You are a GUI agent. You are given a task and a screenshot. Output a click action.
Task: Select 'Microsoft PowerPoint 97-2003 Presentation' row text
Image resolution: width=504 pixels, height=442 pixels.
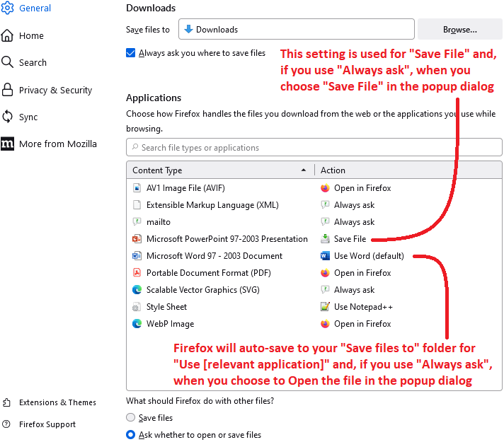[227, 238]
